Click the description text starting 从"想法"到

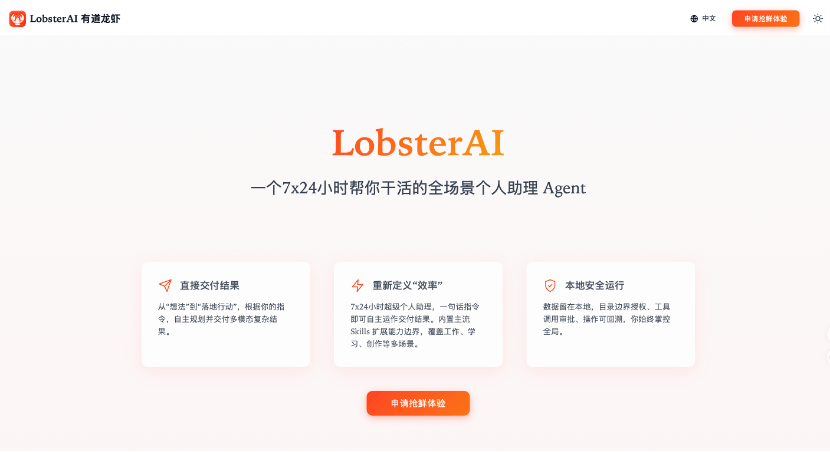coord(221,319)
